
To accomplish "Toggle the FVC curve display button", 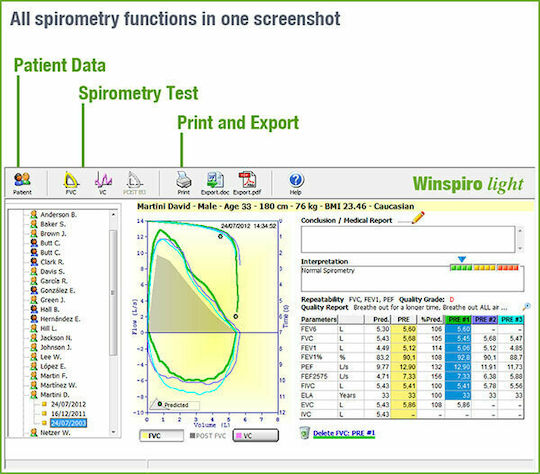I will click(x=162, y=436).
